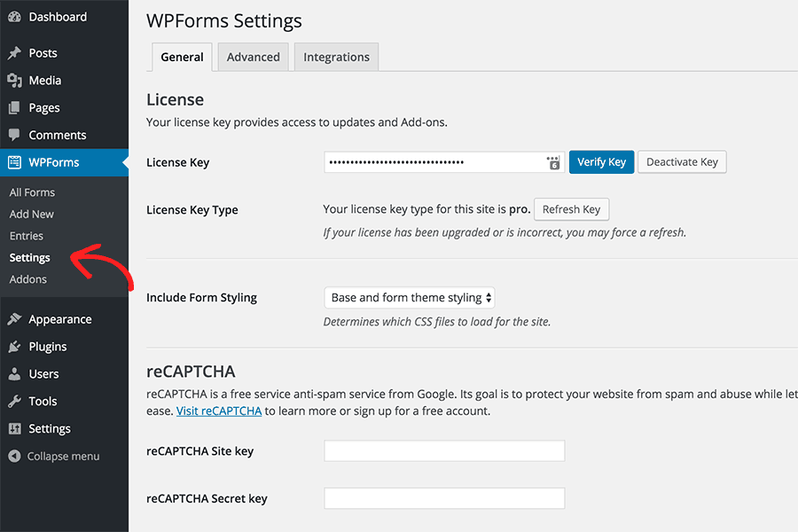Collapse the admin sidebar menu
This screenshot has height=532, width=798.
15,456
